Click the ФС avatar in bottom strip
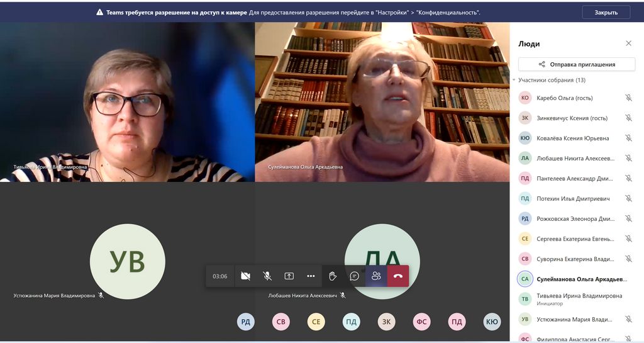Viewport: 644px width, 343px height. pyautogui.click(x=422, y=322)
